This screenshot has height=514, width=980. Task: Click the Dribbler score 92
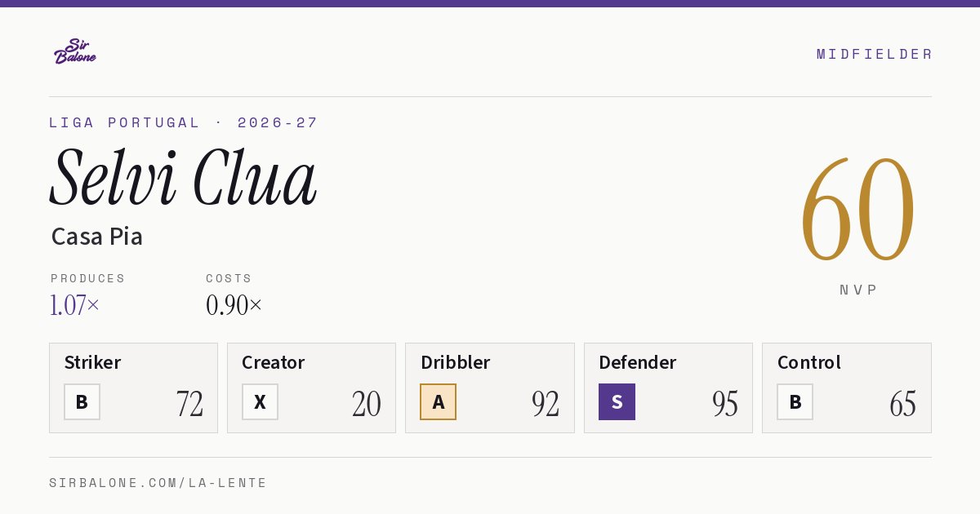coord(546,403)
